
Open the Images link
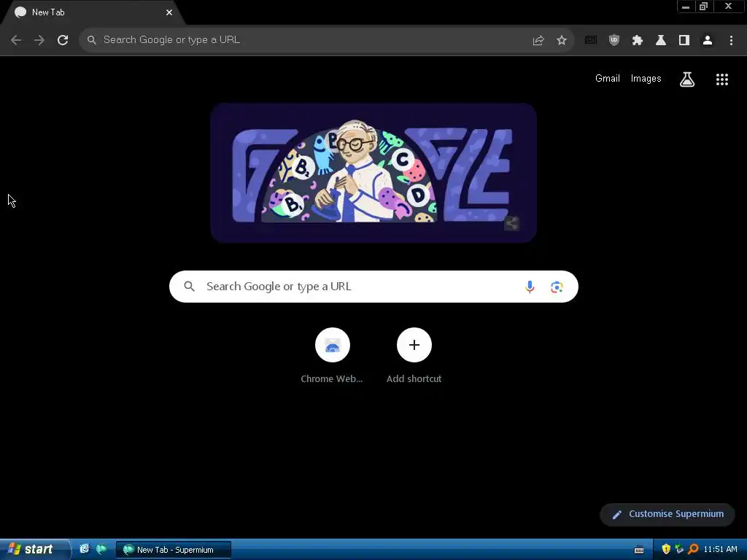click(x=646, y=79)
